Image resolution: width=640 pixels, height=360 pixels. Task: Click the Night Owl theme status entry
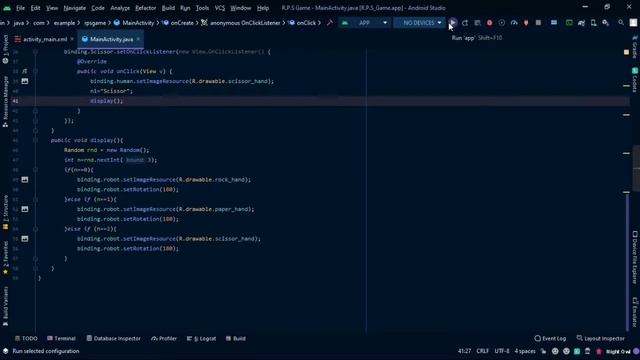coord(618,351)
